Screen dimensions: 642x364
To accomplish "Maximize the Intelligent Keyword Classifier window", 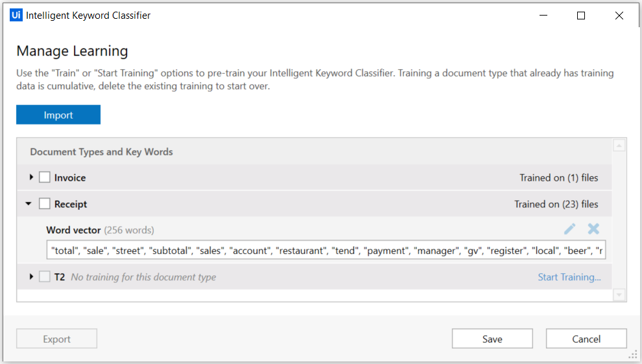I will click(581, 16).
